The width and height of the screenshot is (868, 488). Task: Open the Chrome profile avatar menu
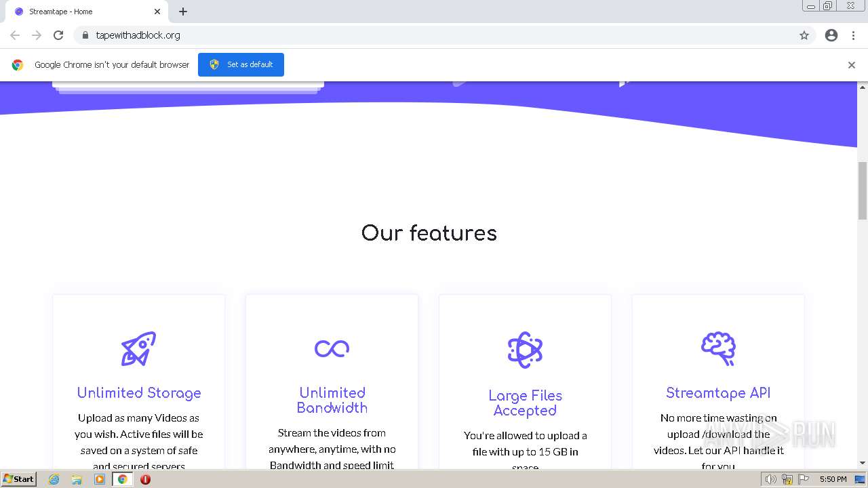pos(831,35)
